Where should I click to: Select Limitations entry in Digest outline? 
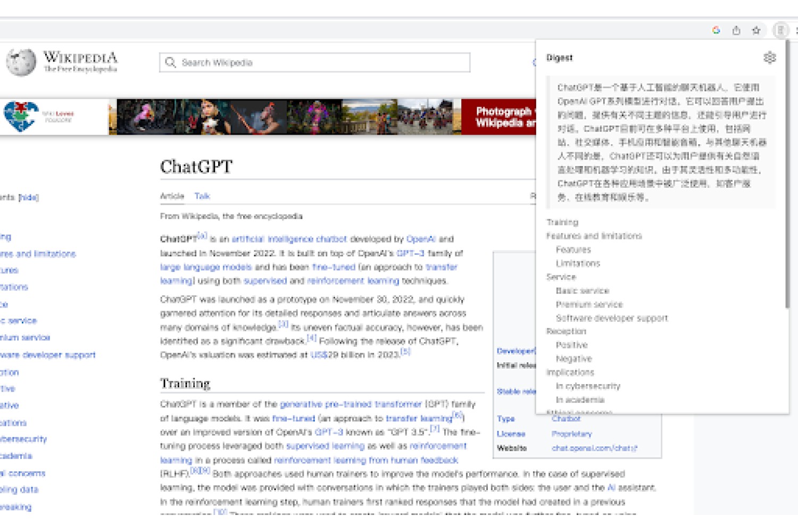coord(578,263)
